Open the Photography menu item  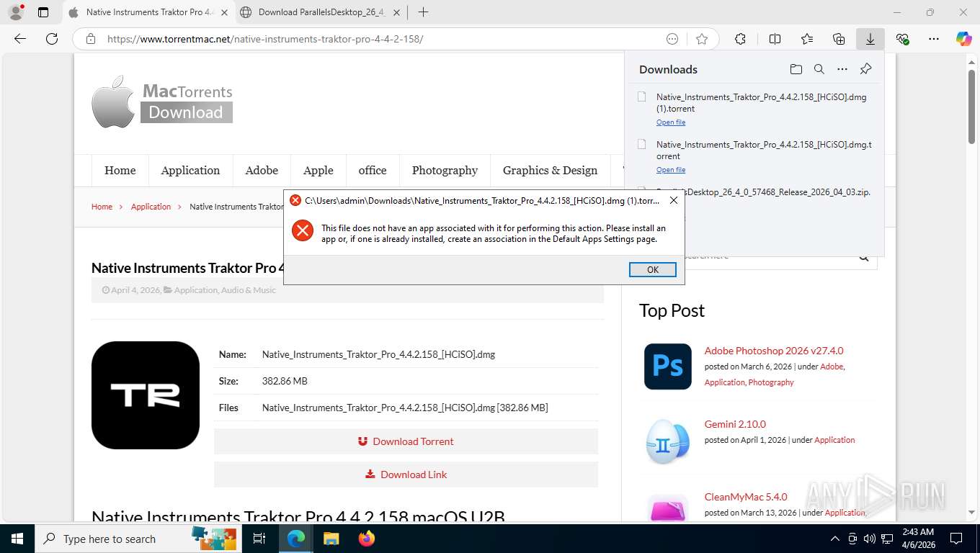pos(445,171)
